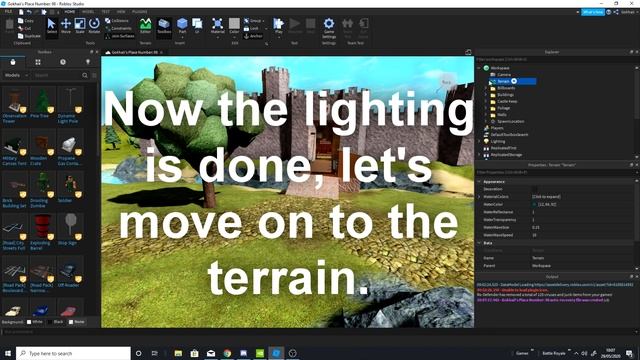Expand the ReplicatedStorage node
Image resolution: width=640 pixels, height=360 pixels.
point(479,155)
